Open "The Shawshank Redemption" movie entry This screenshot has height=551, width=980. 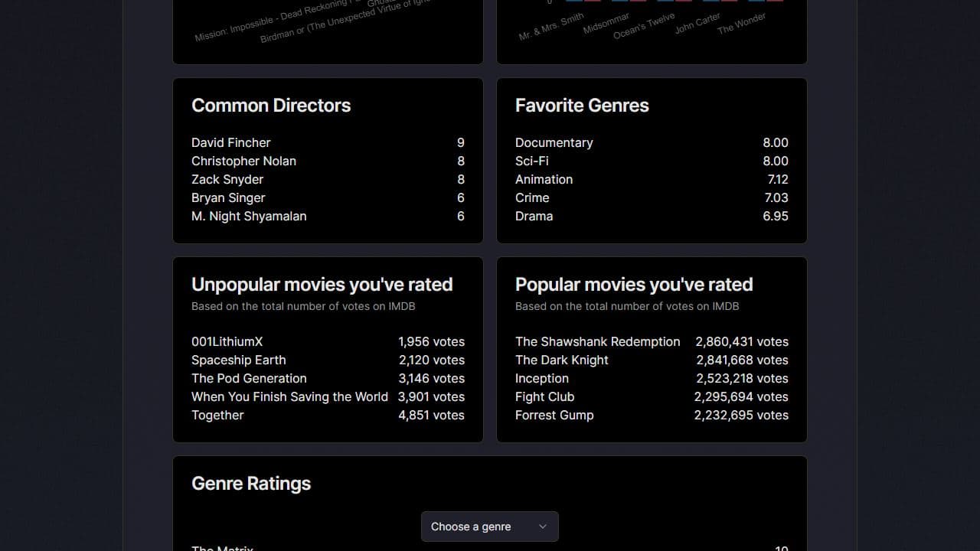pos(598,341)
